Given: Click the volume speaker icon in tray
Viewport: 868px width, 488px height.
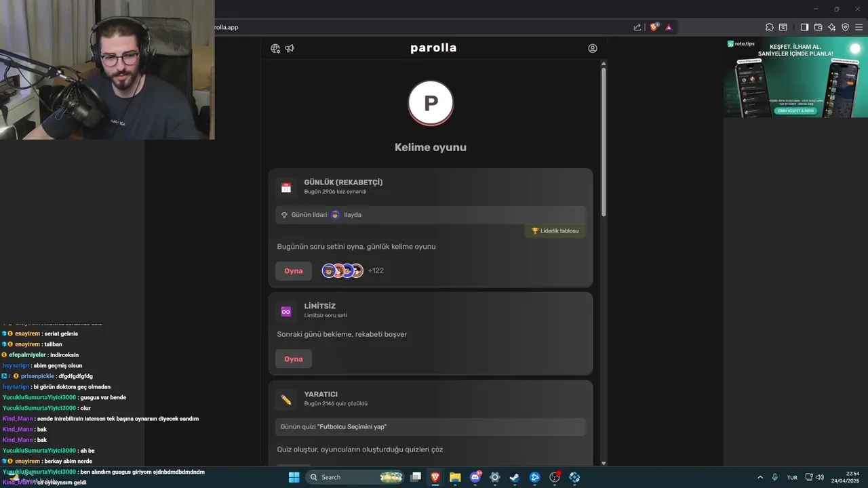Looking at the screenshot, I should [820, 477].
